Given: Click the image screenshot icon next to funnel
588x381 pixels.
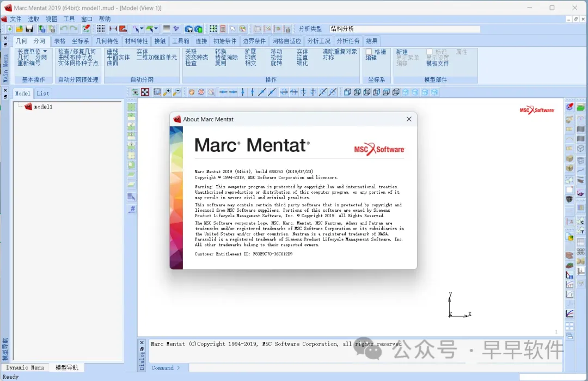Looking at the screenshot, I should 167,29.
